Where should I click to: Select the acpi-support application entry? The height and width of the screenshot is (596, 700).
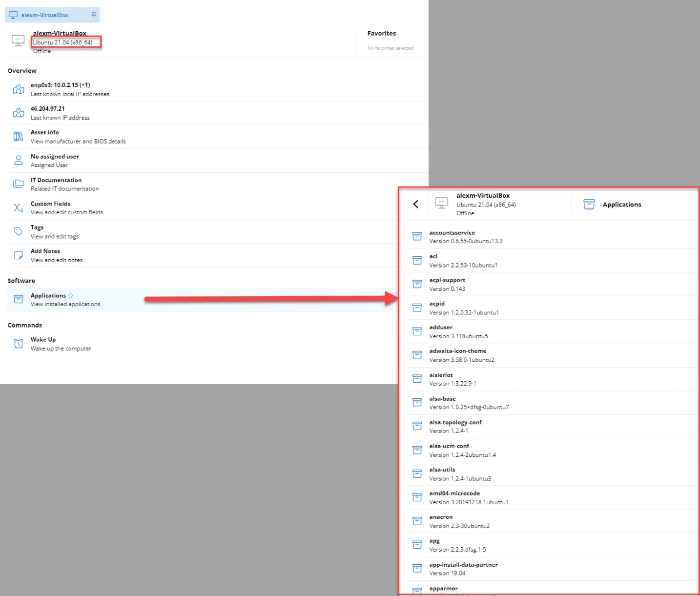click(x=447, y=280)
